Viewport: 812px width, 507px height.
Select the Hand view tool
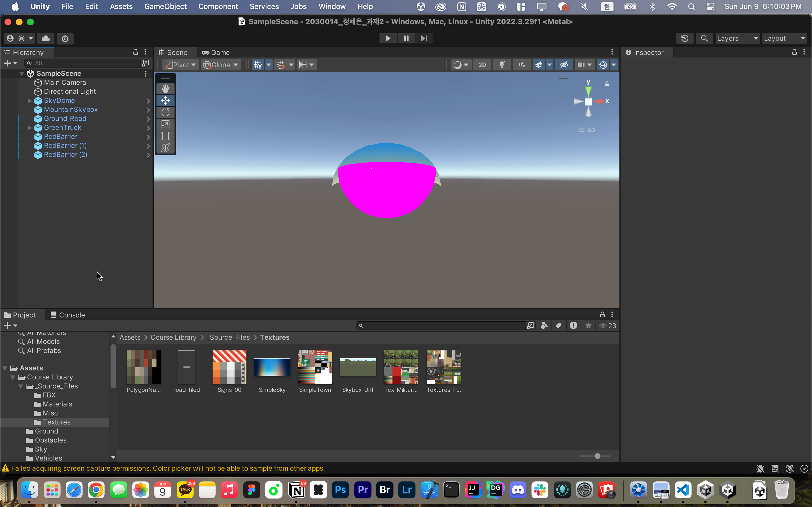166,88
